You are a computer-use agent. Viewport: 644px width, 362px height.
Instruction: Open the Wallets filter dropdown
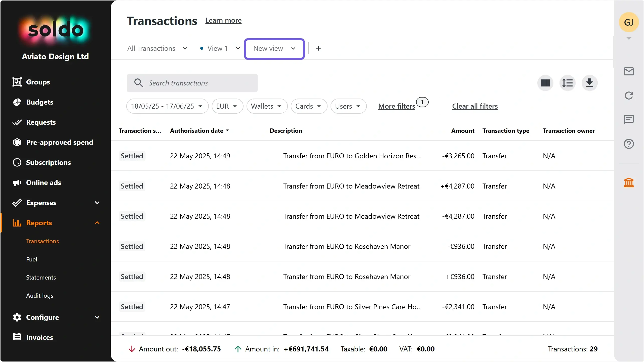pyautogui.click(x=267, y=106)
